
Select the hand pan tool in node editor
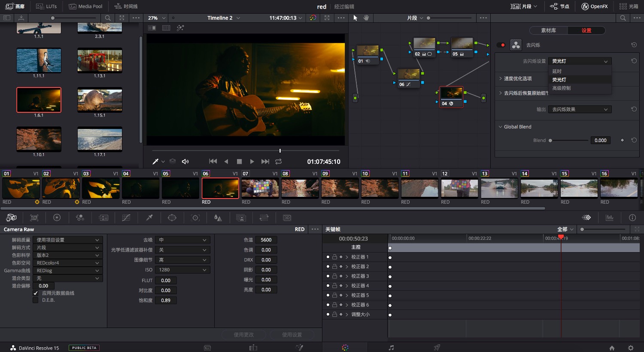366,18
